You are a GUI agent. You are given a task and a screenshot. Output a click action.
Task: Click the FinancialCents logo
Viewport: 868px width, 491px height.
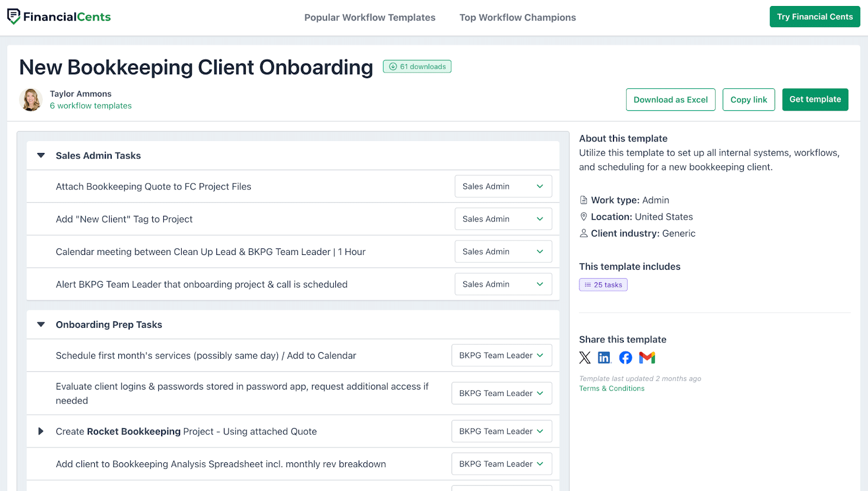(59, 17)
